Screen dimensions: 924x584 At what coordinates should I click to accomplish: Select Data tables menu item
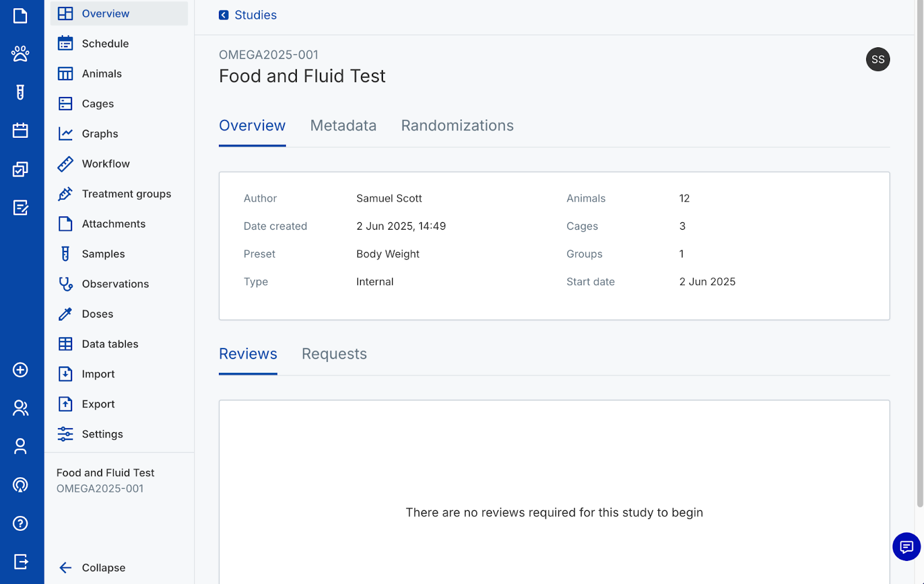(x=110, y=344)
